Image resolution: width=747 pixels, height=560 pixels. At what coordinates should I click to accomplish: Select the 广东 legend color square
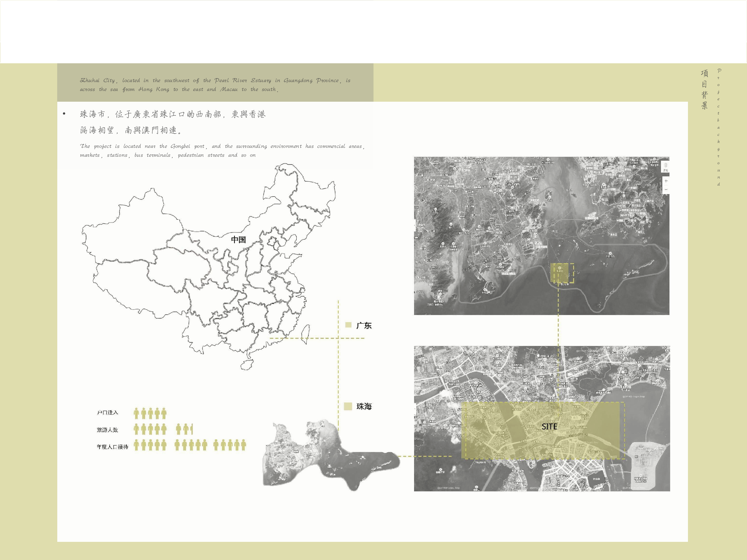pos(348,325)
